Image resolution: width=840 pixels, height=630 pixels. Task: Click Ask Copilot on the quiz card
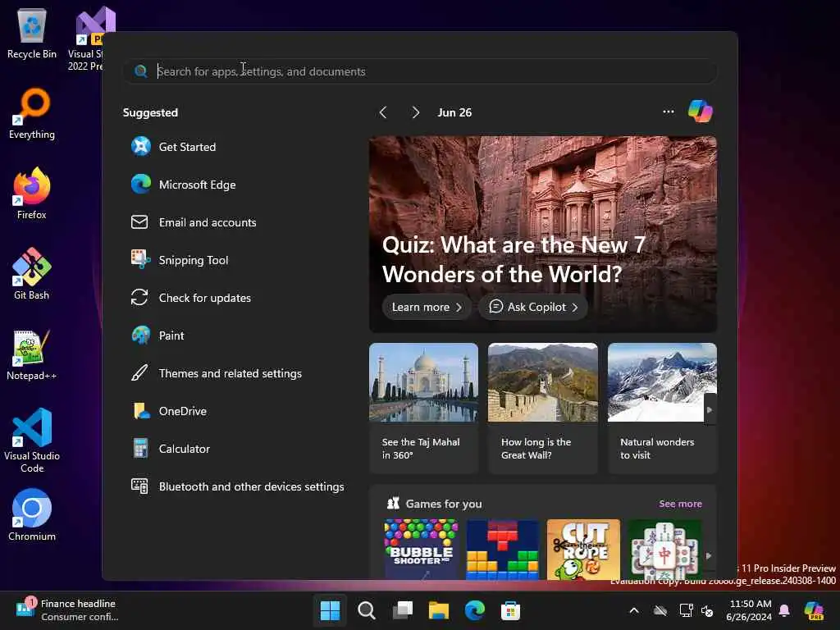click(x=533, y=307)
